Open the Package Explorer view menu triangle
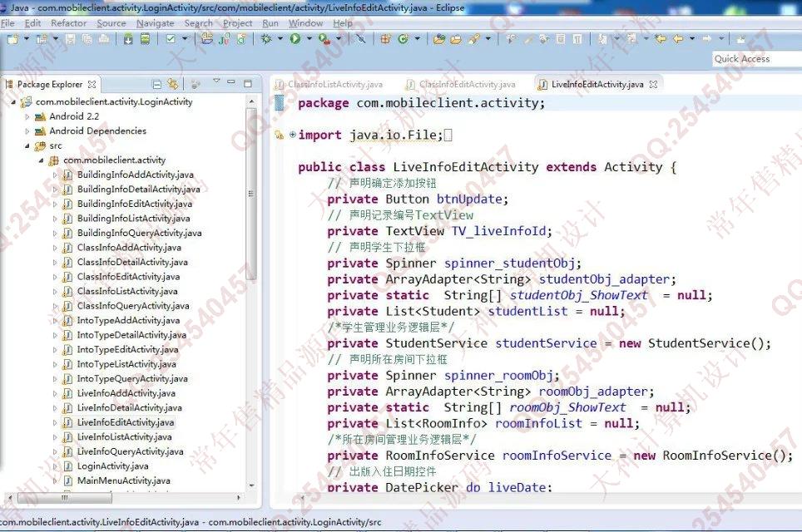The width and height of the screenshot is (802, 532). (x=216, y=81)
